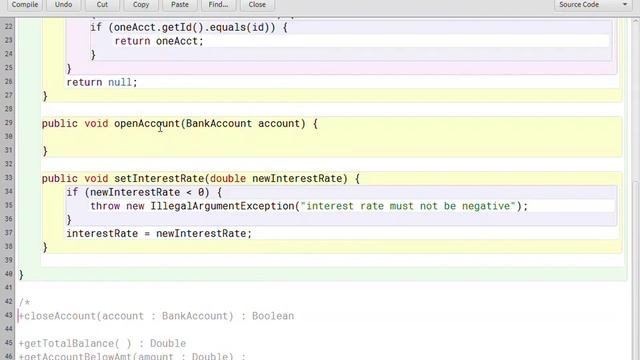Screen dimensions: 640x360
Task: Click the 'return null;' statement
Action: [102, 82]
